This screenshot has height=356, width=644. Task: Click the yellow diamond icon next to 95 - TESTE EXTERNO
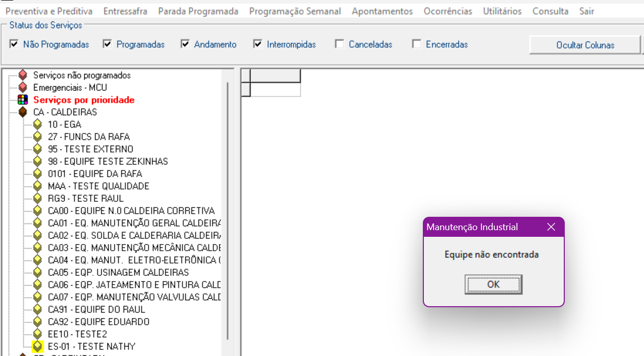[37, 149]
